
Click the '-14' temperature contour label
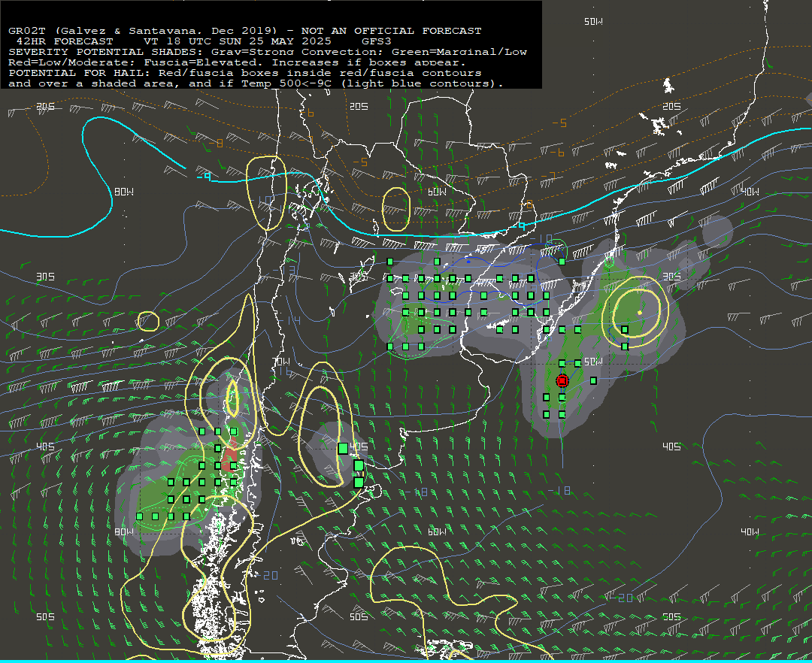coord(290,321)
